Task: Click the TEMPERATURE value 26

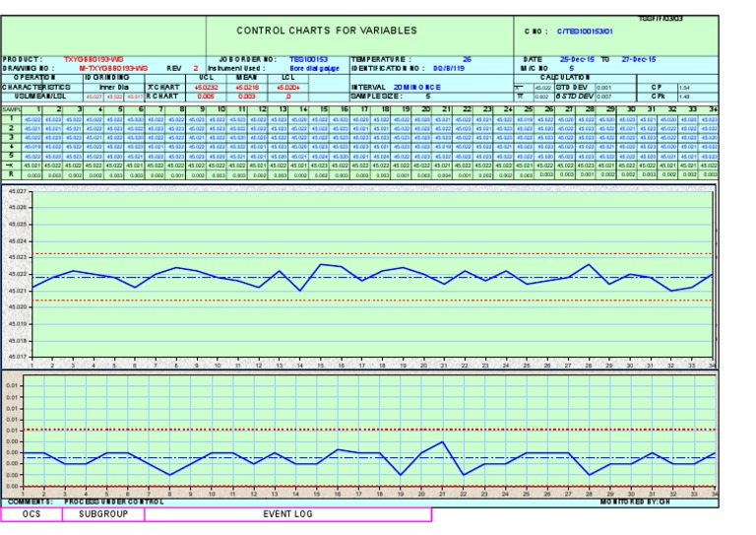Action: coord(467,59)
